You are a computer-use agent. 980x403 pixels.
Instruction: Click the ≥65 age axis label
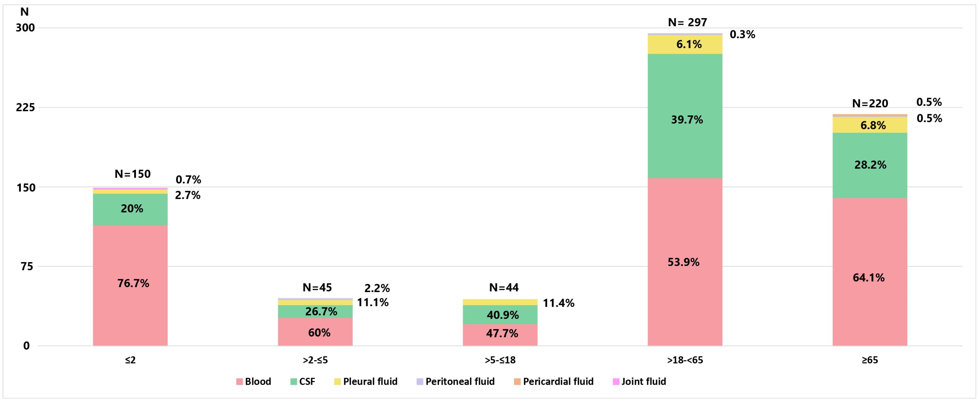click(x=870, y=360)
